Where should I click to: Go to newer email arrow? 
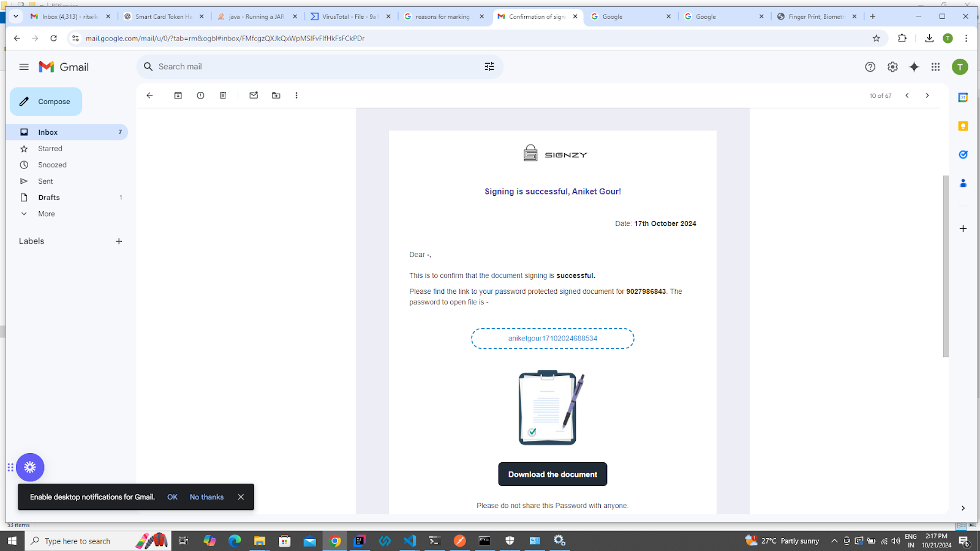pos(907,96)
